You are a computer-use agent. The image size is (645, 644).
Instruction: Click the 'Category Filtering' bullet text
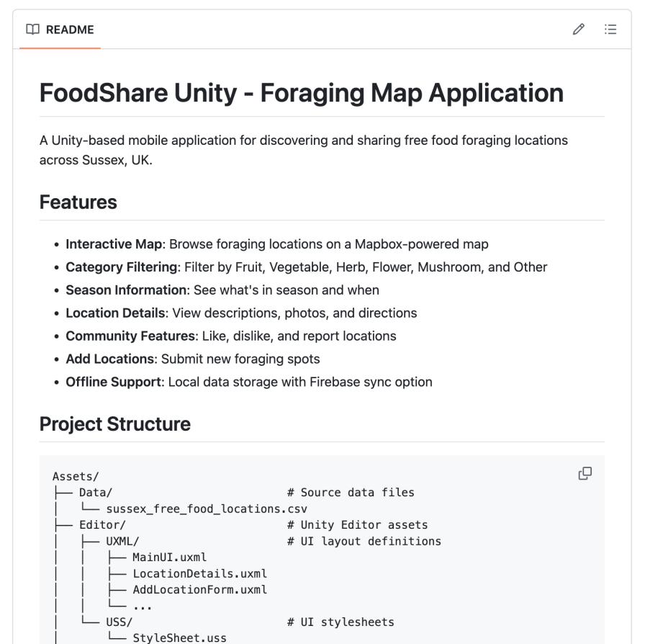pos(307,267)
